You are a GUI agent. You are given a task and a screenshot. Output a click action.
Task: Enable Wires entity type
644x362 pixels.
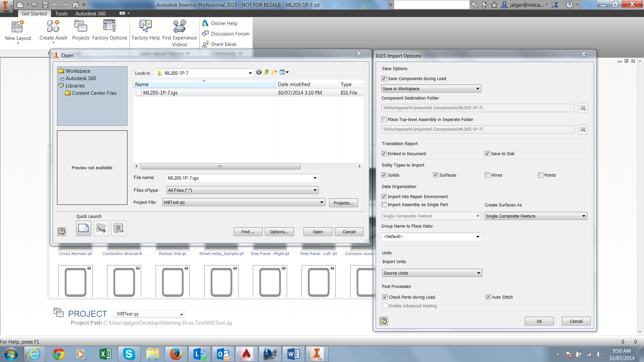click(487, 175)
